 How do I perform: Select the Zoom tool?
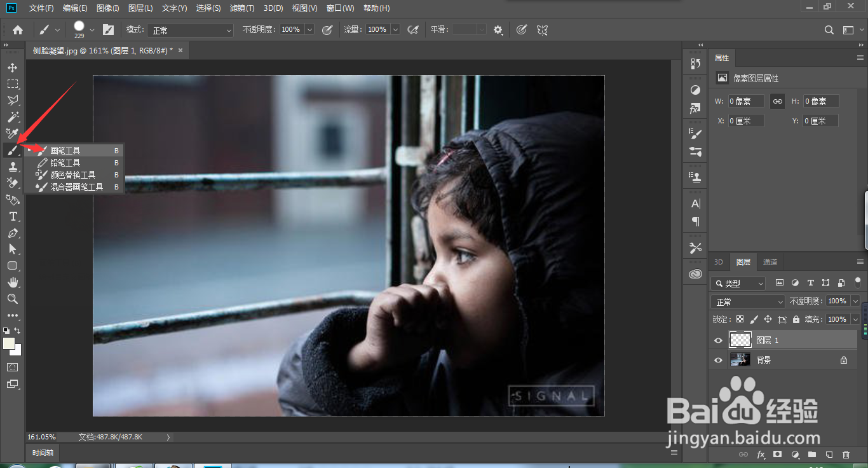click(12, 299)
